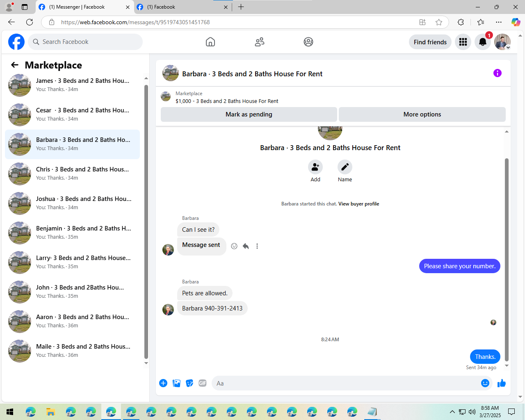The width and height of the screenshot is (525, 420).
Task: Open the Copilot icon in Edge toolbar
Action: 516,22
